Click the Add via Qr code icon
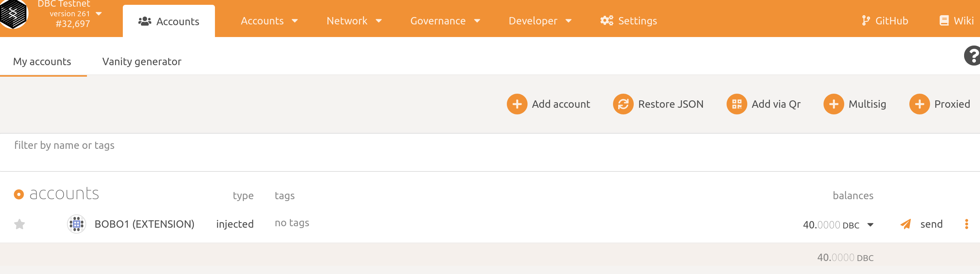This screenshot has width=980, height=274. (737, 104)
